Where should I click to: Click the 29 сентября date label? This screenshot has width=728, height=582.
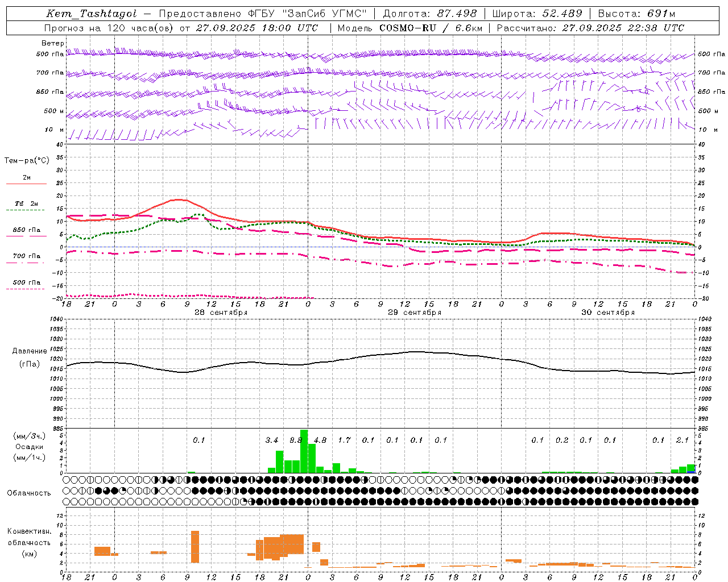tap(415, 313)
